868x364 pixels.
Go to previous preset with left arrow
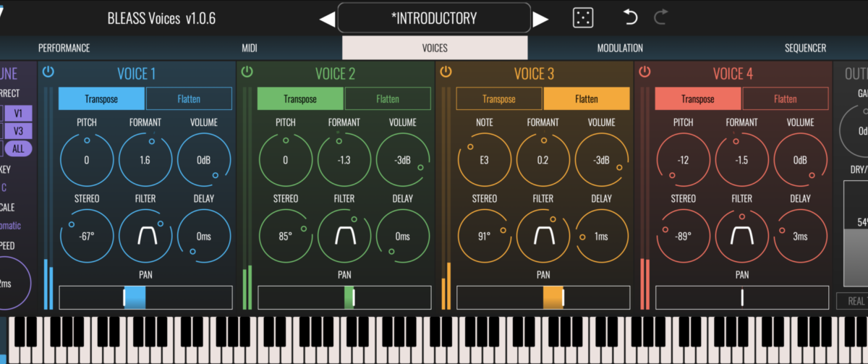pos(327,20)
